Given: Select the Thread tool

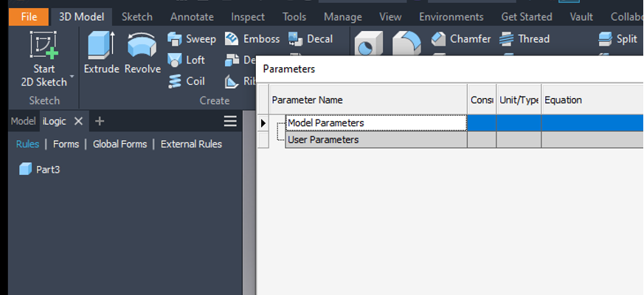Looking at the screenshot, I should point(524,39).
